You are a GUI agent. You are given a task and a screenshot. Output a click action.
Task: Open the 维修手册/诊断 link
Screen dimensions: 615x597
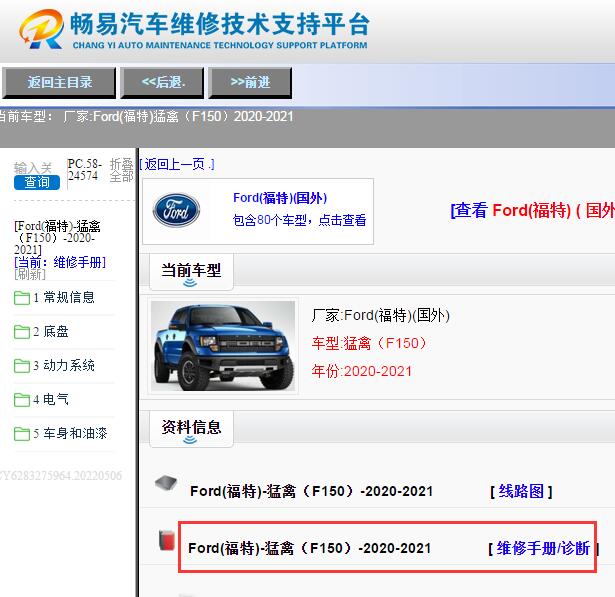tap(544, 548)
